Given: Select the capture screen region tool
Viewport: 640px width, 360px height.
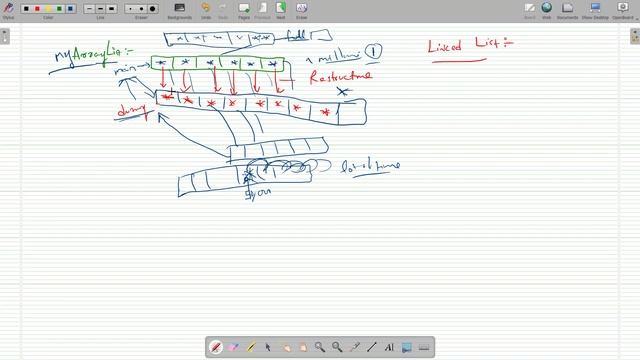Looking at the screenshot, I should [407, 347].
